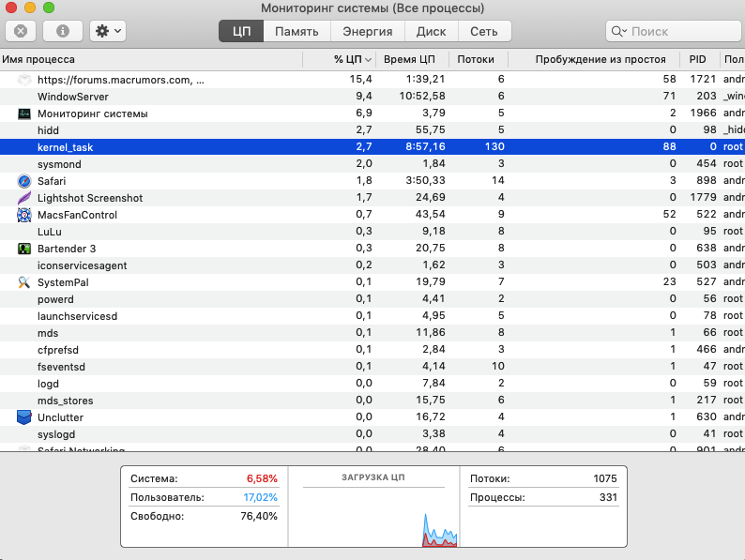The width and height of the screenshot is (745, 560).
Task: Sort by Пробуждение из простоя column
Action: 594,59
